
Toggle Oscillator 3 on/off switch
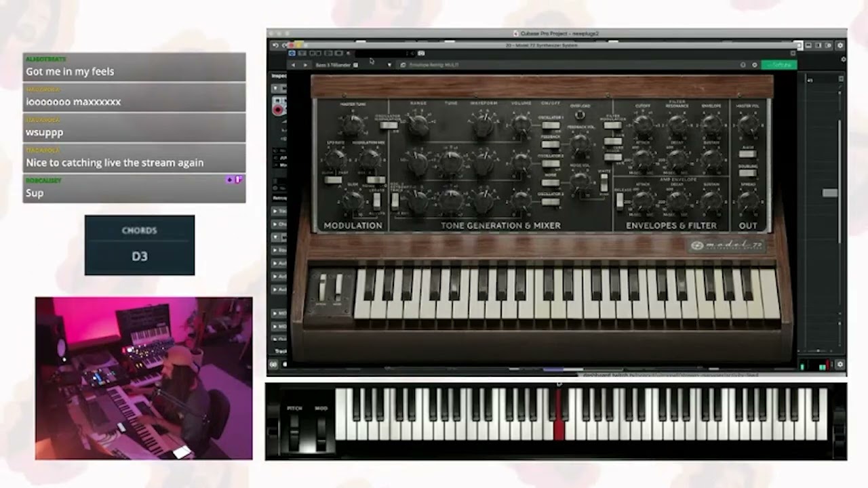(x=551, y=201)
